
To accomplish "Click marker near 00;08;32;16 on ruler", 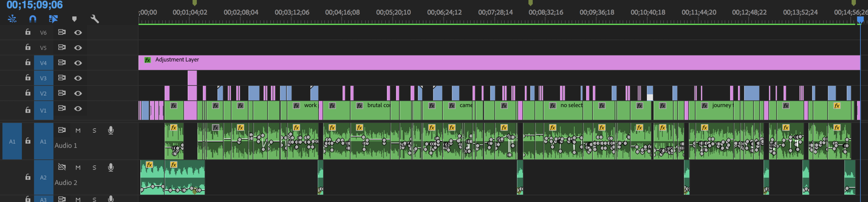I will [531, 3].
